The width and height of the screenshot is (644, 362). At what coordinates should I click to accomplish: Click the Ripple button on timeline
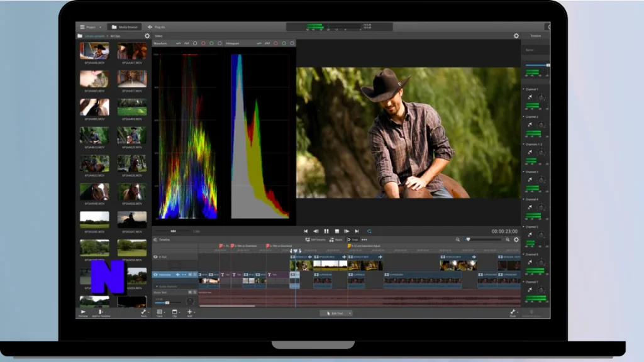click(336, 239)
